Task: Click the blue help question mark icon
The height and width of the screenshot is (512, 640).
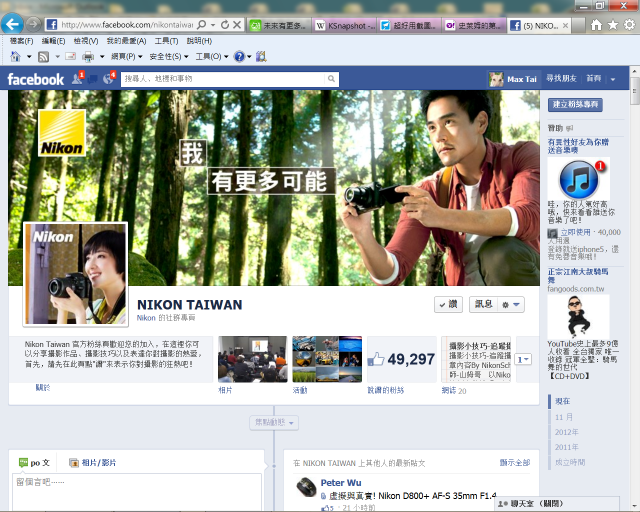Action: tap(239, 56)
